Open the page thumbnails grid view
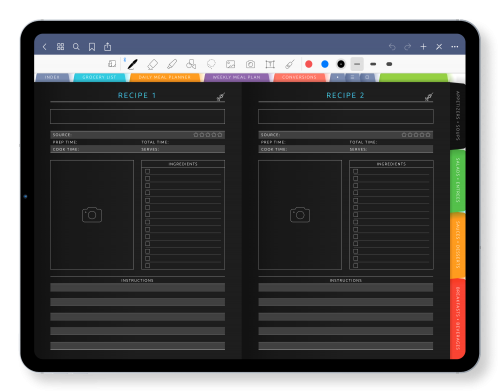 pyautogui.click(x=60, y=47)
